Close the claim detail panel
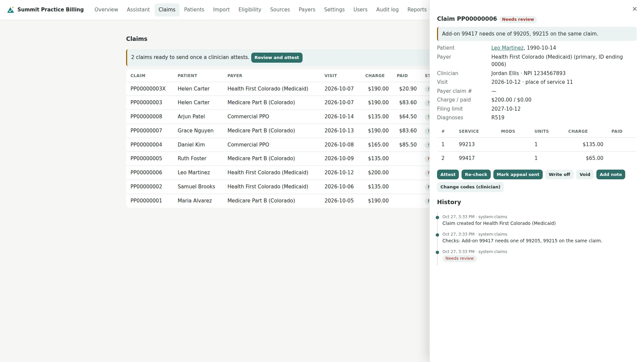 tap(634, 9)
